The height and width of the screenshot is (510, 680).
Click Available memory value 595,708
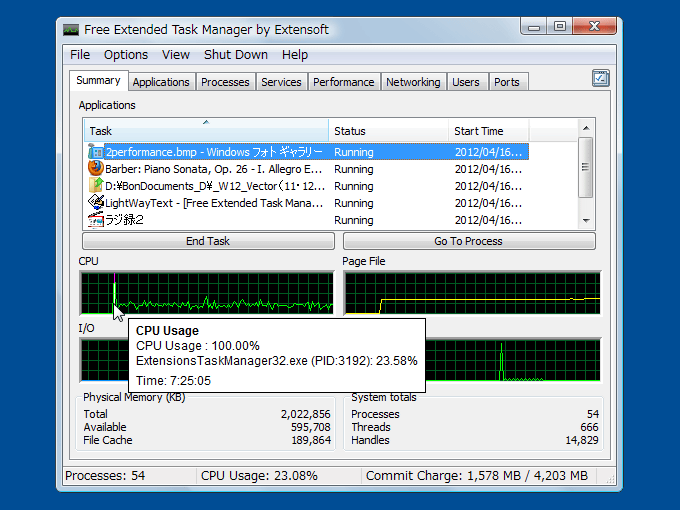click(311, 427)
